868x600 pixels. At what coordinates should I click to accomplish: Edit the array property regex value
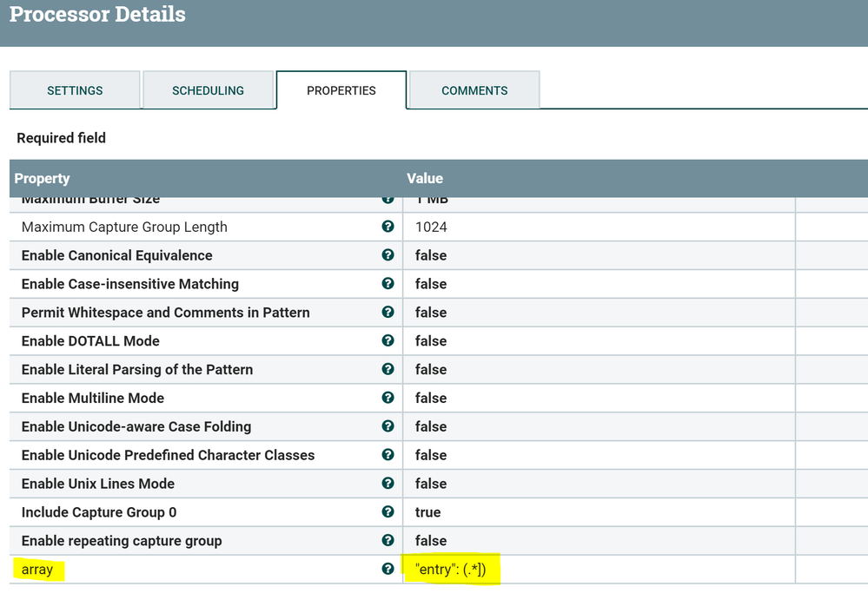(x=457, y=570)
